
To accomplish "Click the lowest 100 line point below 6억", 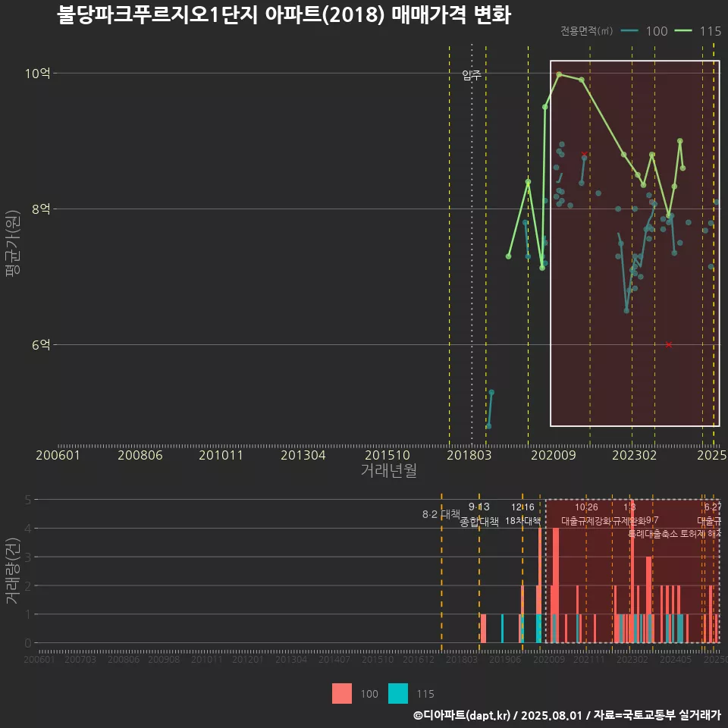I will pyautogui.click(x=488, y=426).
